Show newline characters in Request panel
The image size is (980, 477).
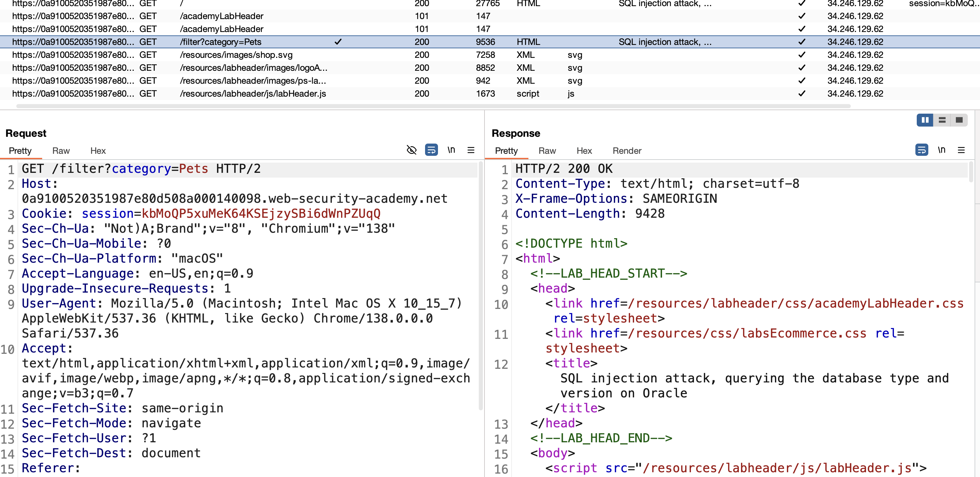click(451, 150)
